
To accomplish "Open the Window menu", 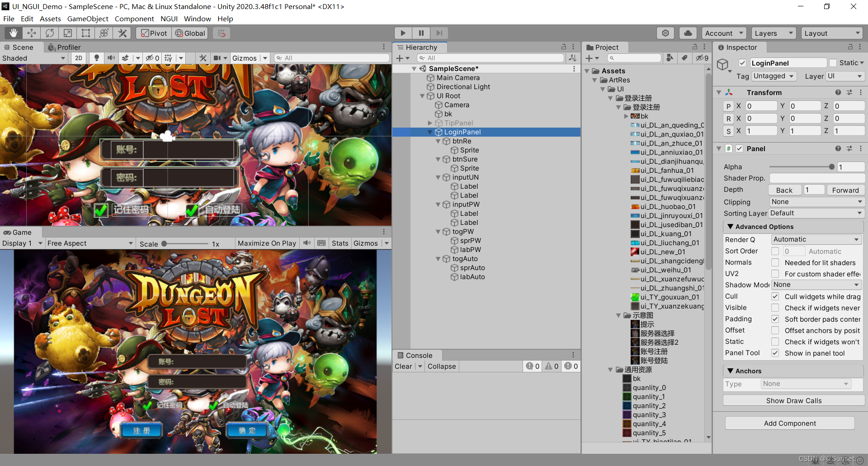I will point(198,19).
